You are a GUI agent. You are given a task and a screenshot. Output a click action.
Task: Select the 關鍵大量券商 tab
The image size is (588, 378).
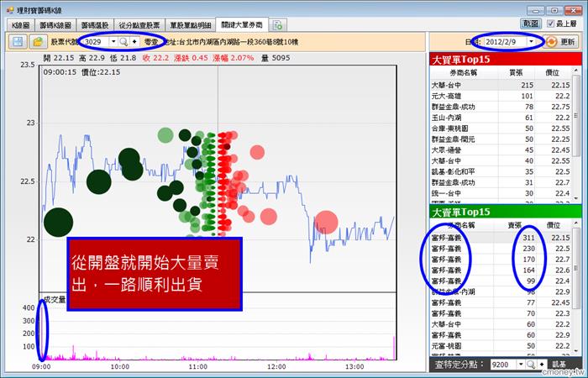[x=242, y=24]
